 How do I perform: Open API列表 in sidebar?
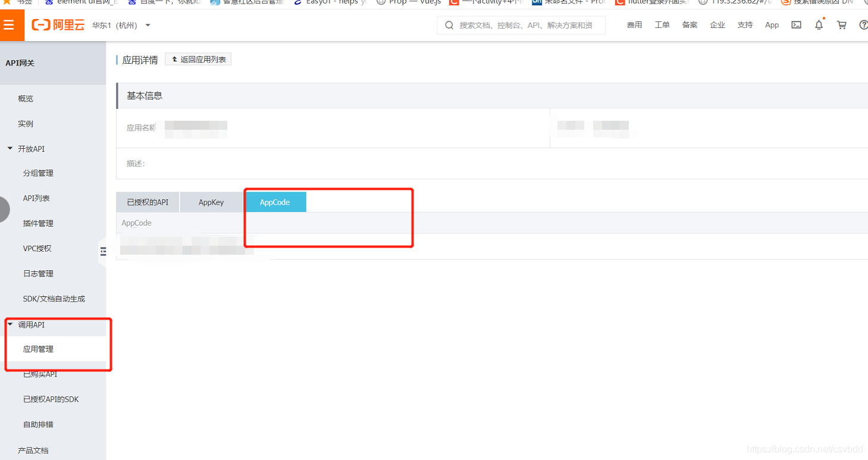[x=36, y=198]
